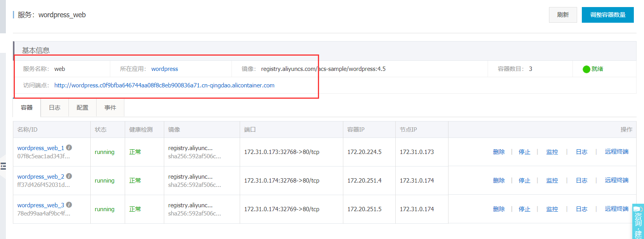Open 监控 monitoring for wordpress_web_1
The image size is (644, 239).
(552, 152)
